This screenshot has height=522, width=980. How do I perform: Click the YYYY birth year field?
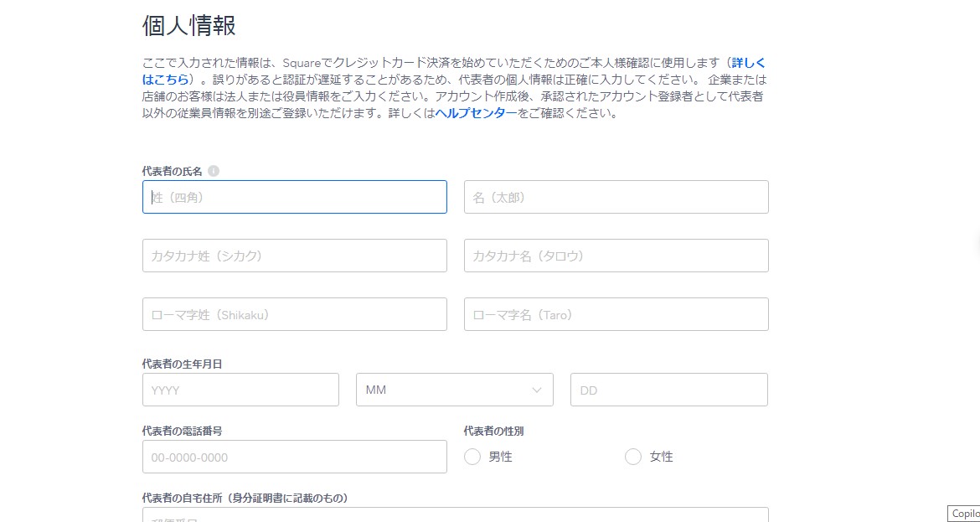tap(240, 390)
